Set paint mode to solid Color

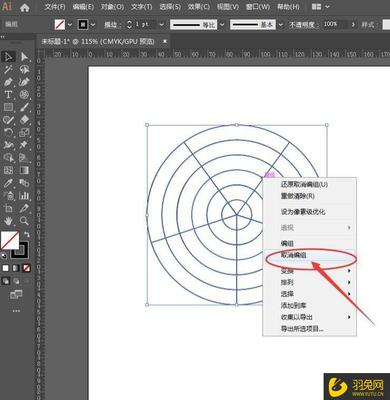pos(6,268)
